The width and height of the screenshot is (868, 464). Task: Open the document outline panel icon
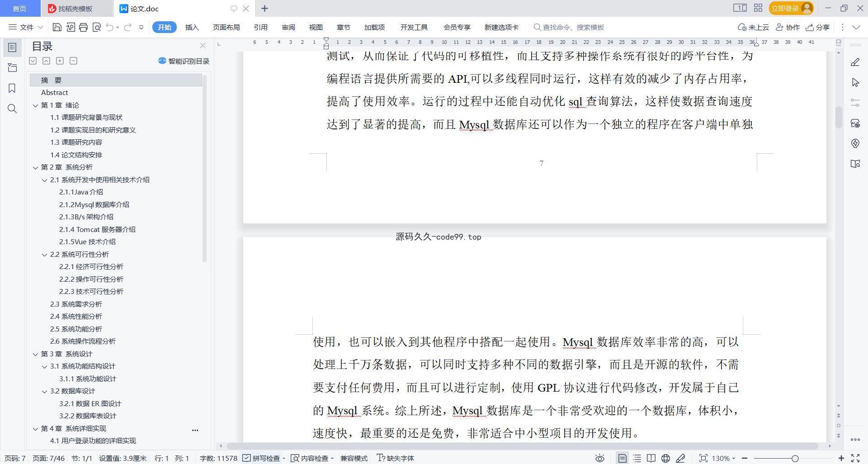[x=12, y=47]
